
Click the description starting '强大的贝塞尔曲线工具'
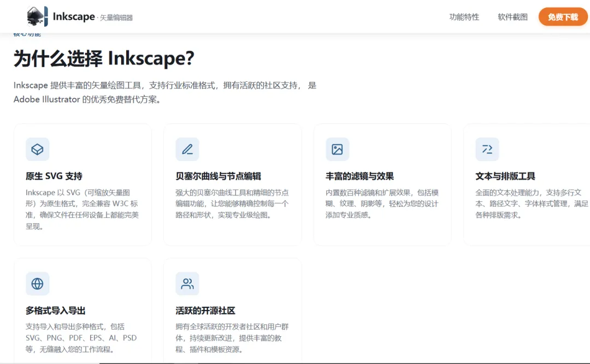pyautogui.click(x=232, y=204)
